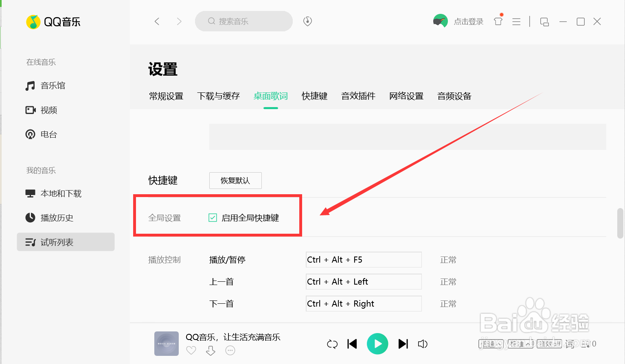Switch to the 快捷键 settings tab

pyautogui.click(x=314, y=96)
